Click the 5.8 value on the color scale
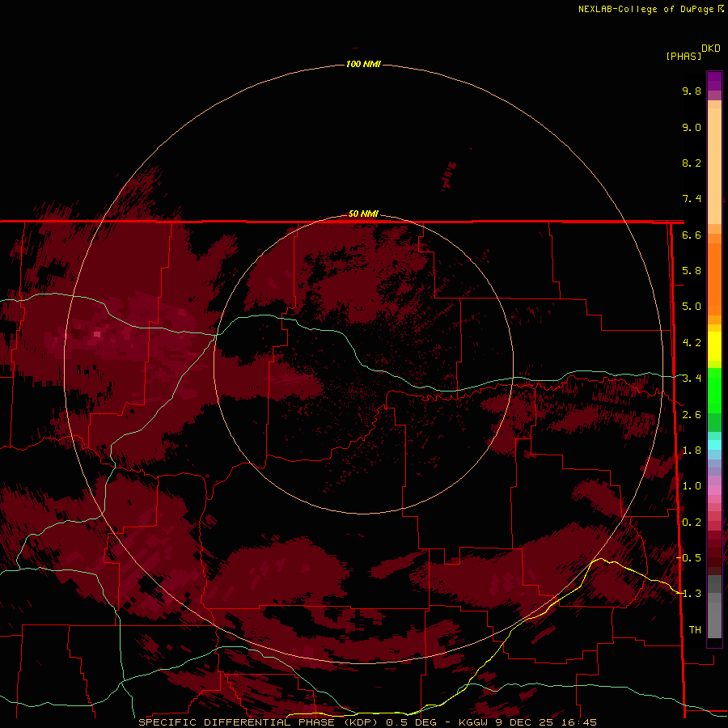 click(x=692, y=271)
